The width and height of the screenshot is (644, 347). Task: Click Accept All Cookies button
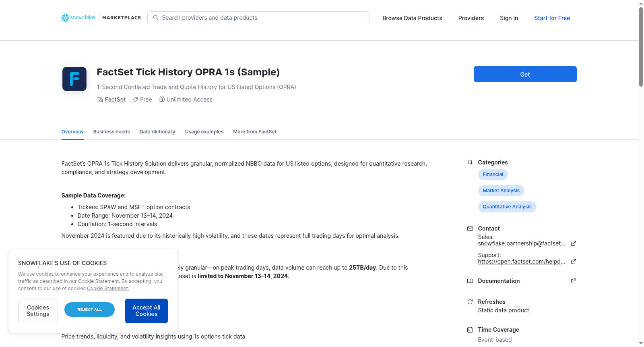click(147, 311)
